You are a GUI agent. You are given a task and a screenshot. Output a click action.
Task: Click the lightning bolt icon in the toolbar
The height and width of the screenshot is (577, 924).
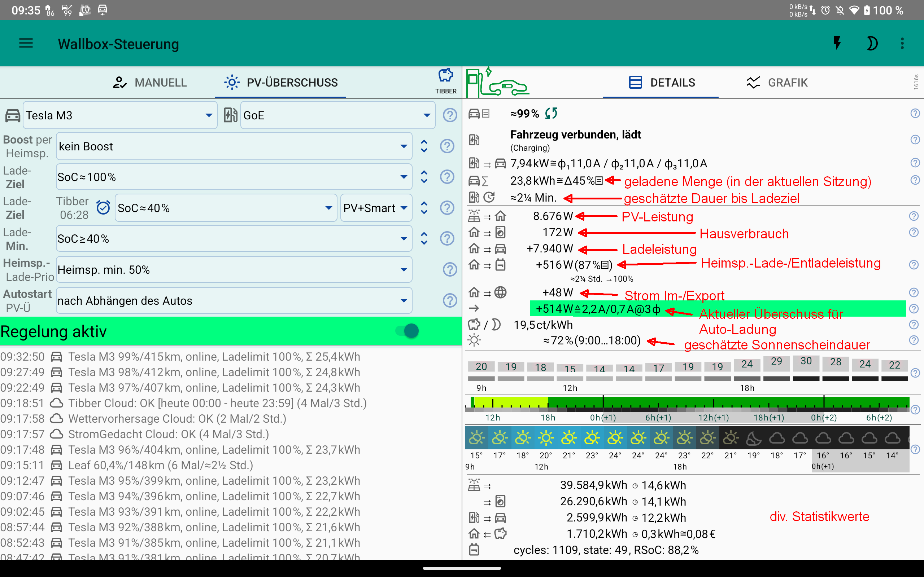click(838, 43)
